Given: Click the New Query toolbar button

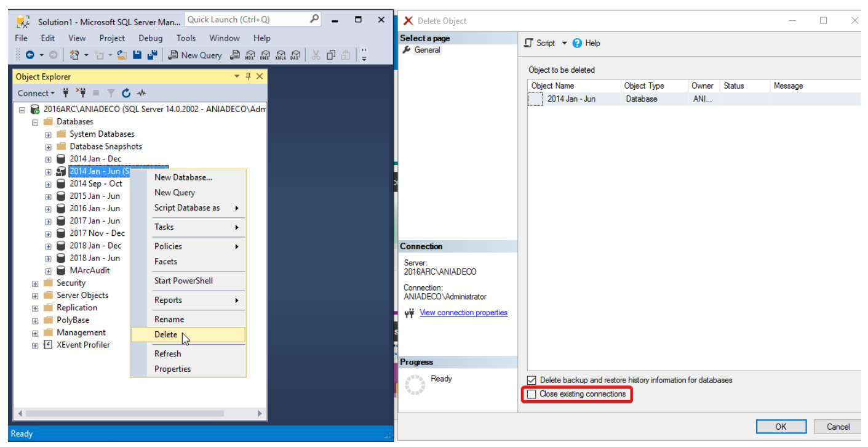Looking at the screenshot, I should (x=194, y=55).
